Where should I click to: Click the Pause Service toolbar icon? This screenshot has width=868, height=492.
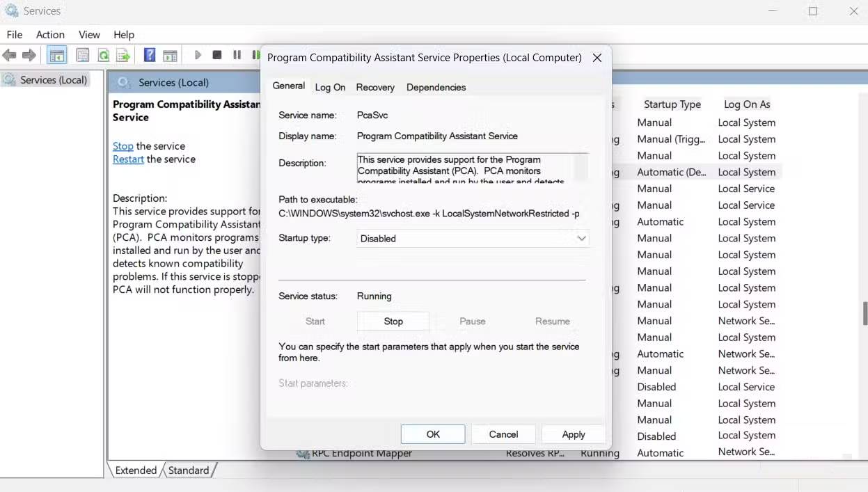pos(237,54)
